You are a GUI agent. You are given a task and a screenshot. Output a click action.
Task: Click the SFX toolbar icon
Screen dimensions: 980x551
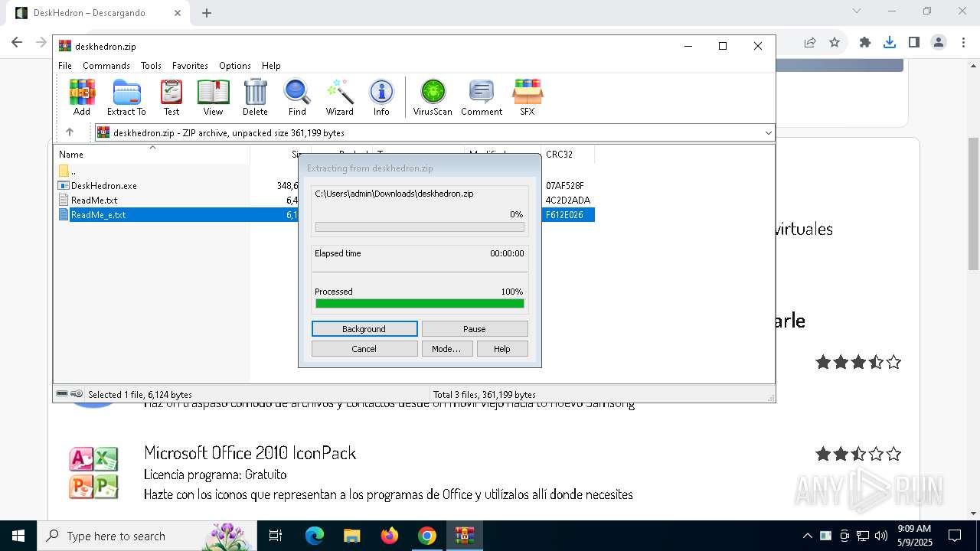[528, 97]
